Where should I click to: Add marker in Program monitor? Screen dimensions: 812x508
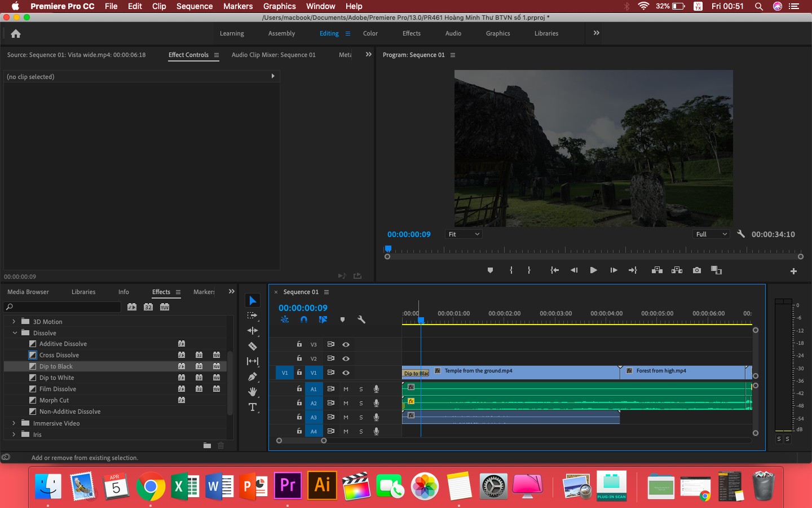coord(490,270)
